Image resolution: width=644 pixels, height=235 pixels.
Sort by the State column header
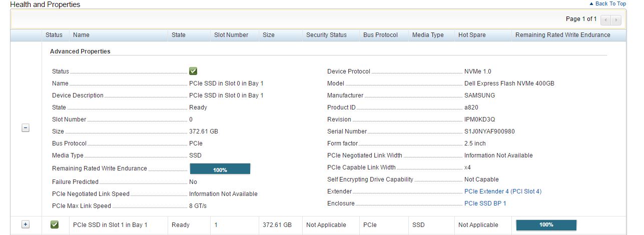(x=179, y=35)
